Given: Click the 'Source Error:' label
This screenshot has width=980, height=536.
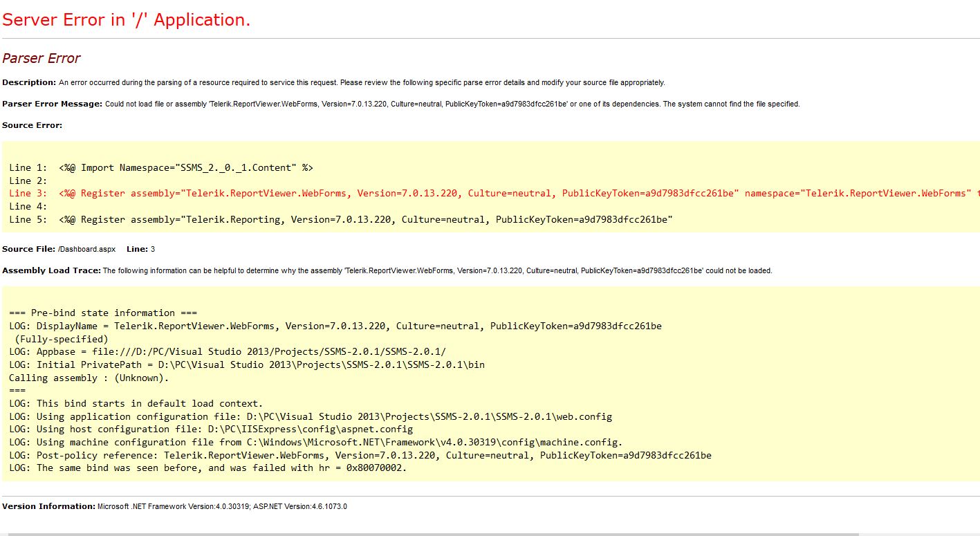Looking at the screenshot, I should pos(32,125).
